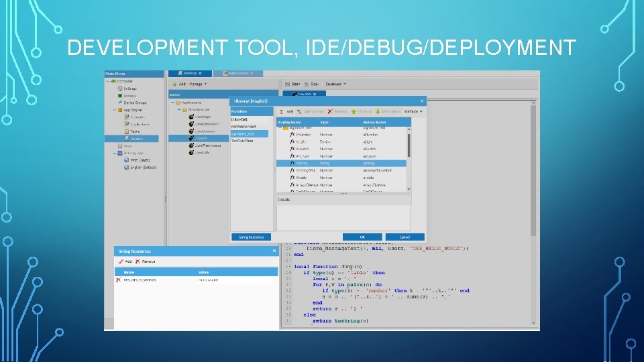Select [LibreQA] in the Function list
This screenshot has height=362, width=644.
(x=250, y=119)
